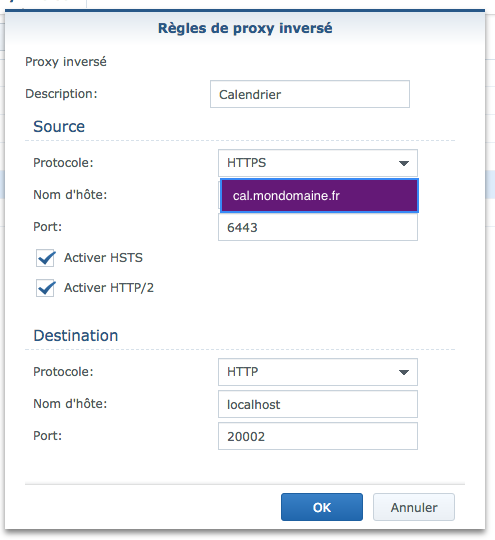Click the arrow of the HTTPS combo box
Image resolution: width=495 pixels, height=540 pixels.
[x=404, y=163]
